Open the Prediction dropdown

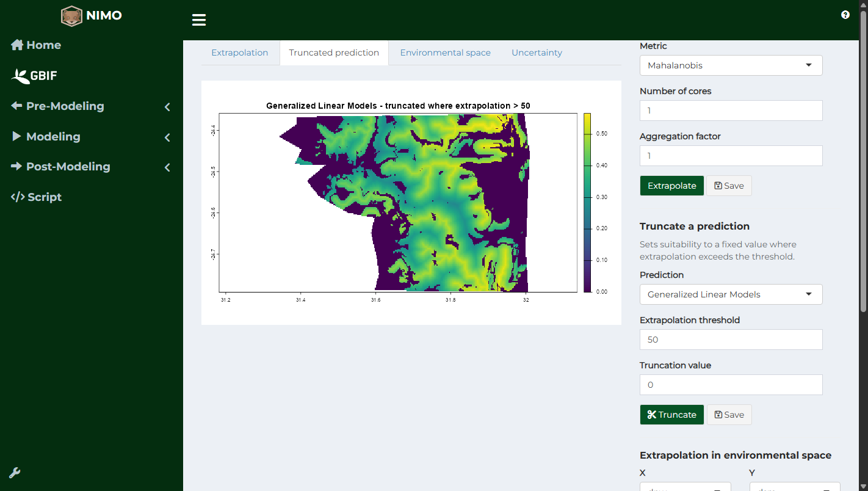tap(731, 294)
